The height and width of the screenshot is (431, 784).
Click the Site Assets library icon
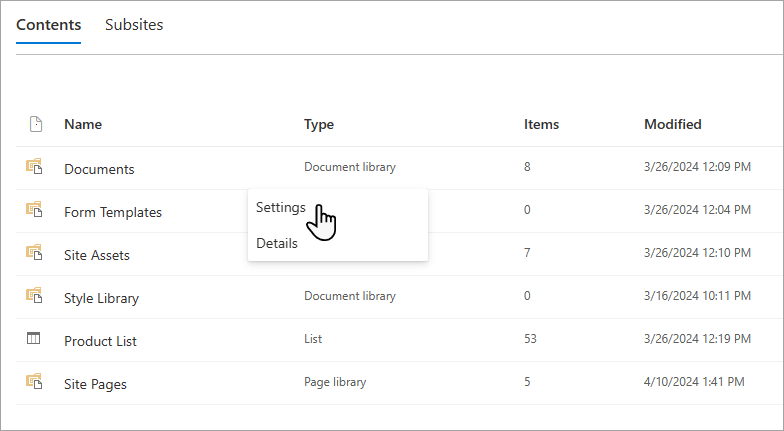[x=34, y=252]
